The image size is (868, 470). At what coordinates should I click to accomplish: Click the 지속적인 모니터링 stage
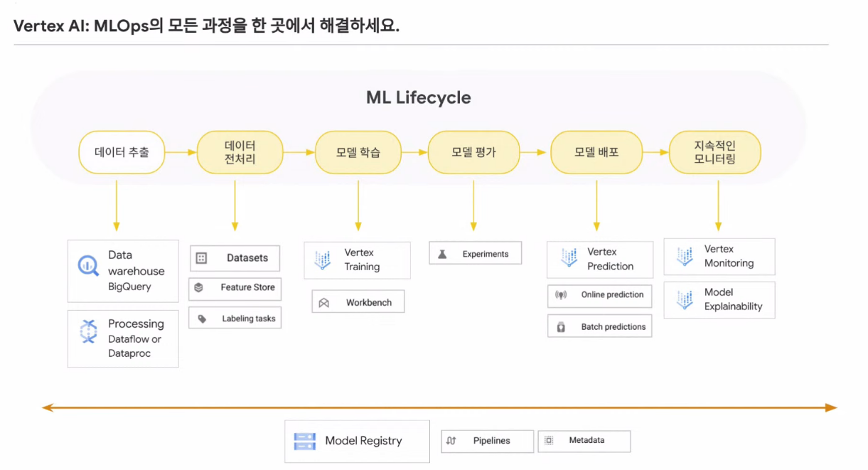tap(714, 152)
